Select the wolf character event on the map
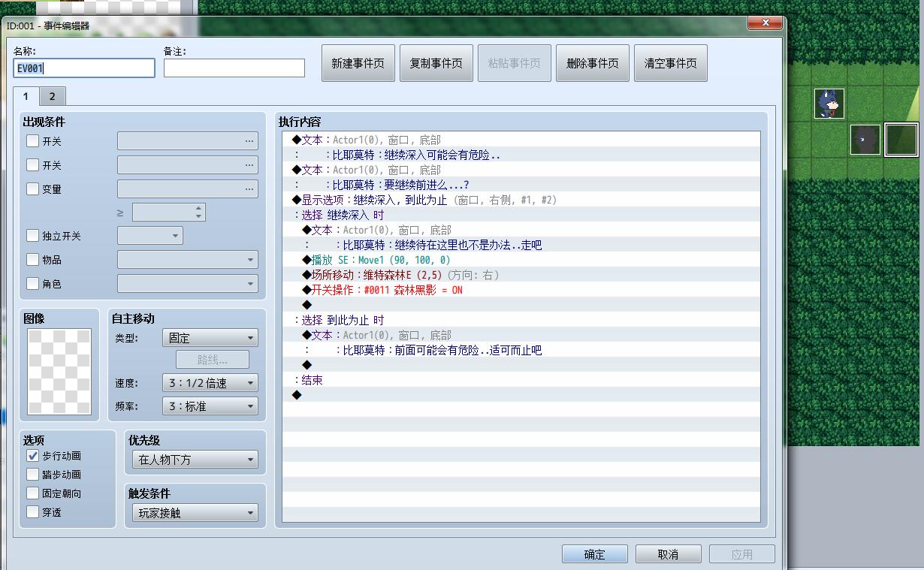 click(829, 104)
